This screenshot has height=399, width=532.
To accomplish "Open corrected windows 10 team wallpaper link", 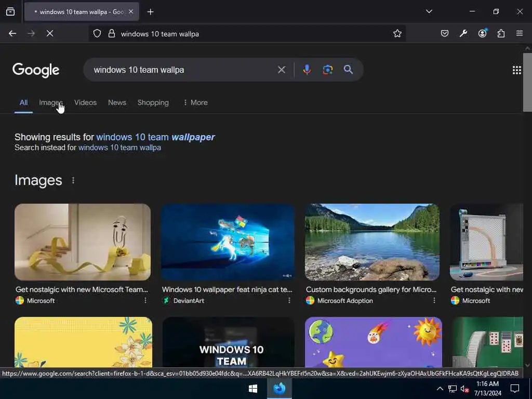I will pyautogui.click(x=155, y=137).
